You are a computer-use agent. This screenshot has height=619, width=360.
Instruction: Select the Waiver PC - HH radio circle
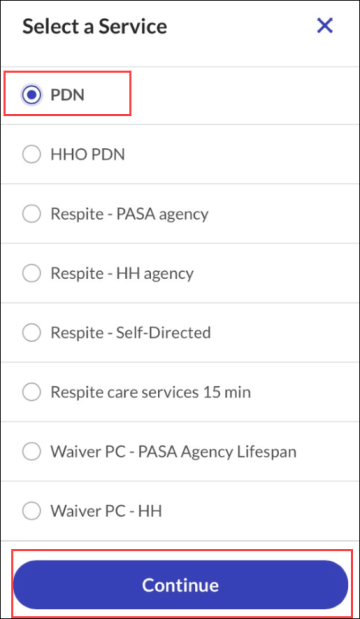click(x=31, y=511)
